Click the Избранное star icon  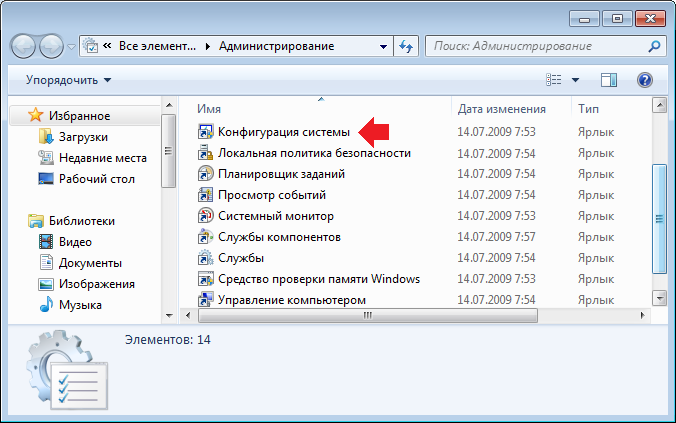point(35,115)
